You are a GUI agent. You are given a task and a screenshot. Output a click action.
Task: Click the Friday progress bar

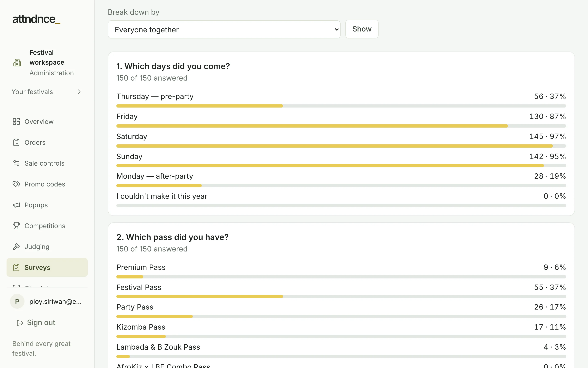pos(341,126)
